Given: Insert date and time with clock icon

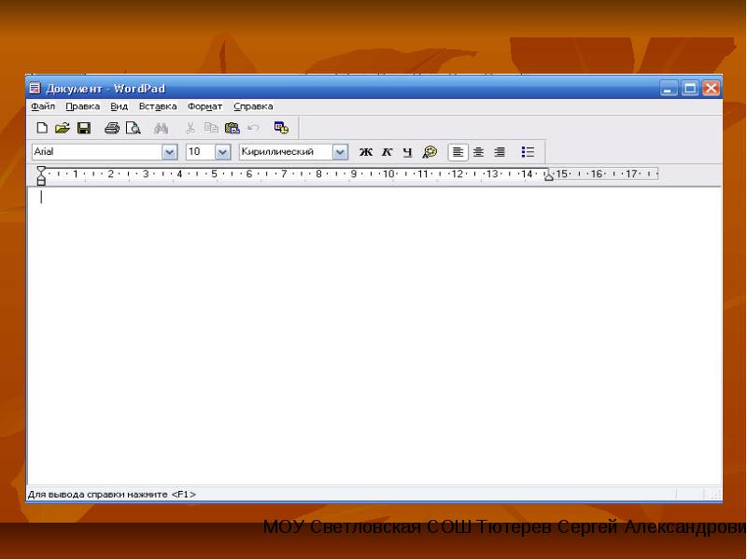Looking at the screenshot, I should (281, 128).
